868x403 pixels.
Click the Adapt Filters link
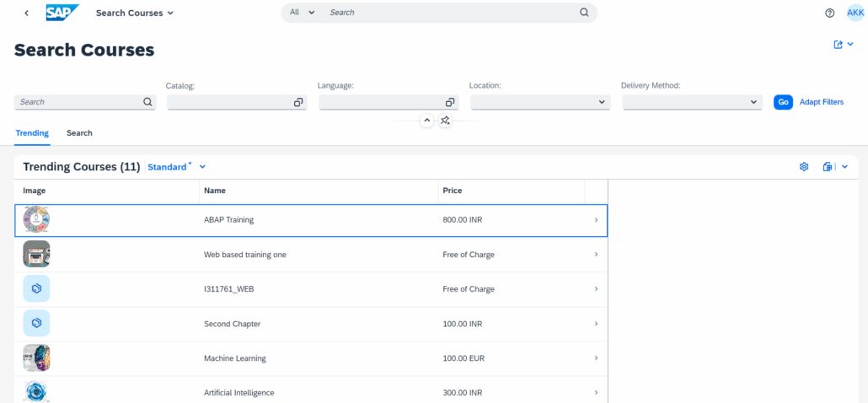pyautogui.click(x=821, y=102)
